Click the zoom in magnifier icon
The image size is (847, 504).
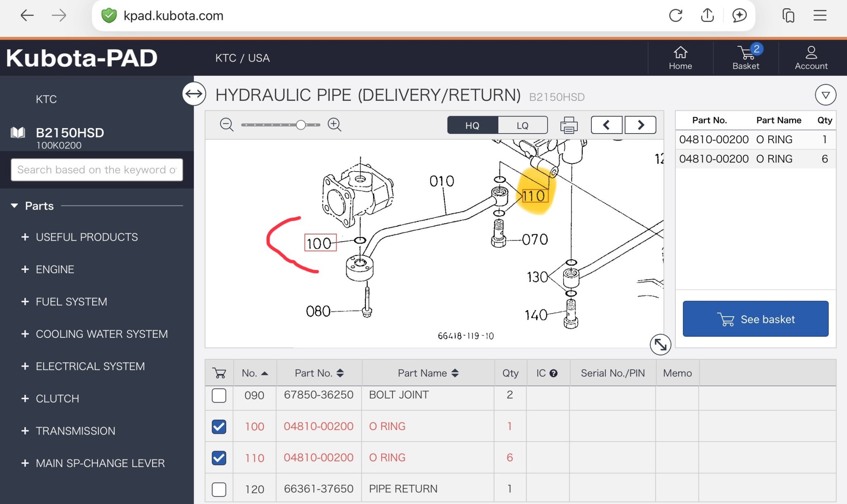point(334,124)
